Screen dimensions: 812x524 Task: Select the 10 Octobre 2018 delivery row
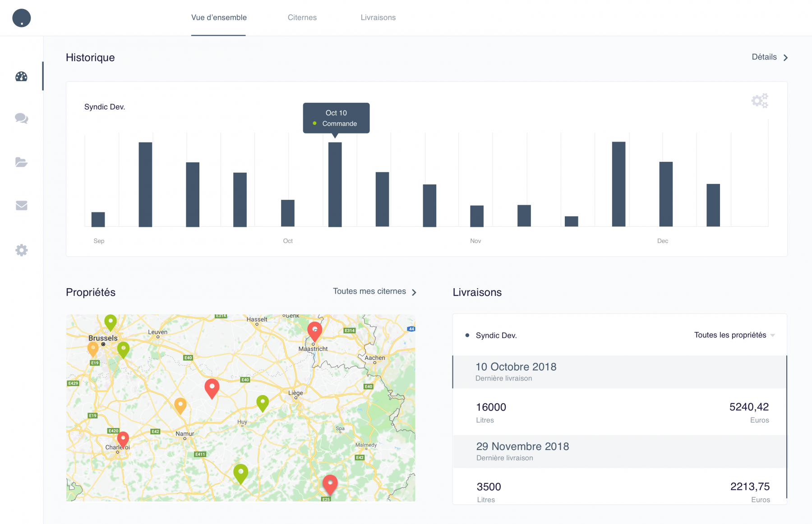(619, 372)
